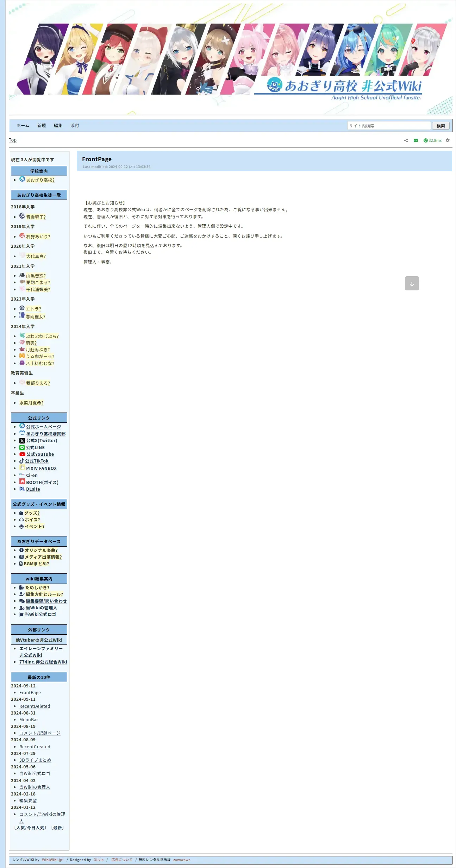Click the newspaper icon beside メディア出演情報
Viewport: 456px width, 868px height.
pyautogui.click(x=21, y=557)
